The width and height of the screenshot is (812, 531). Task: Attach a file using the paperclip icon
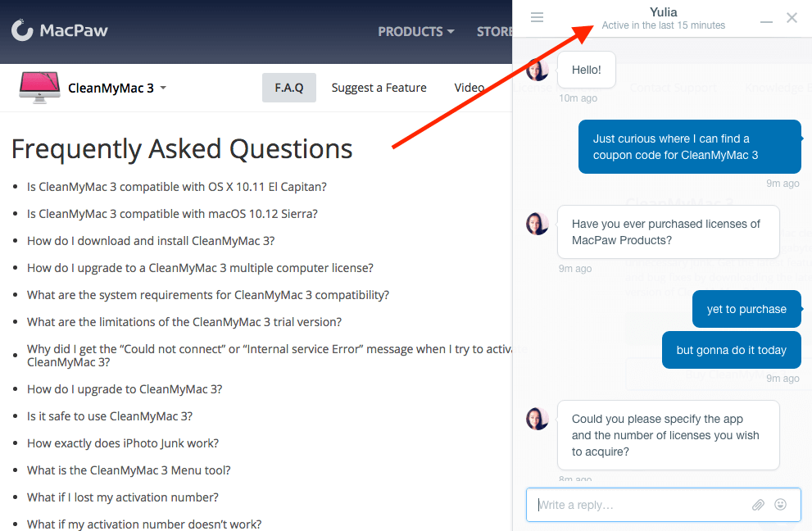(758, 505)
